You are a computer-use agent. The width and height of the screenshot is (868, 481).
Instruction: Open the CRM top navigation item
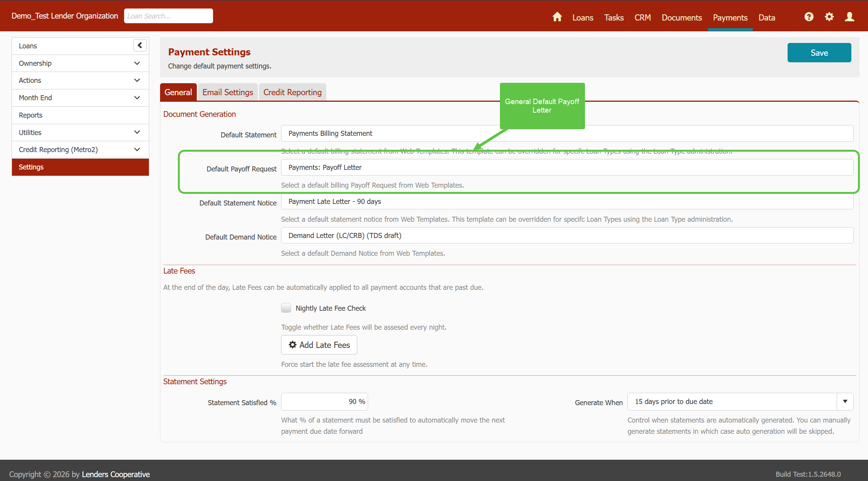[x=643, y=17]
